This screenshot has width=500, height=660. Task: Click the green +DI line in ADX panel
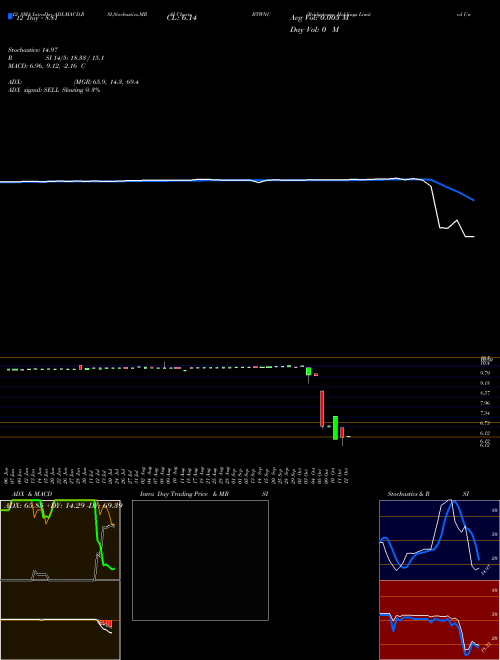97,539
